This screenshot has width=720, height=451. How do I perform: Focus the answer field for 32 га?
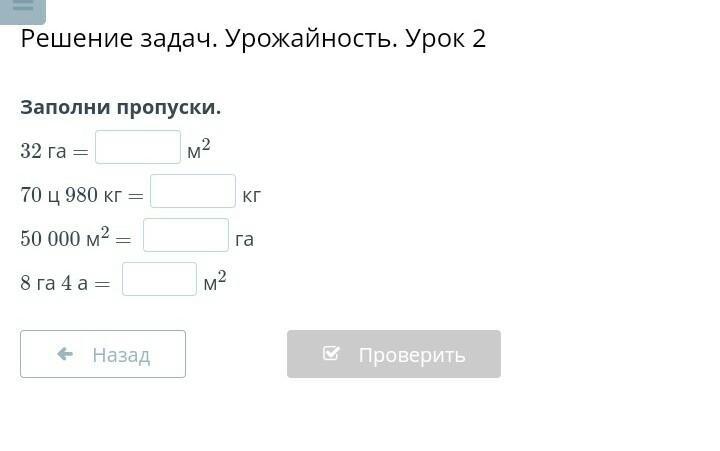138,148
